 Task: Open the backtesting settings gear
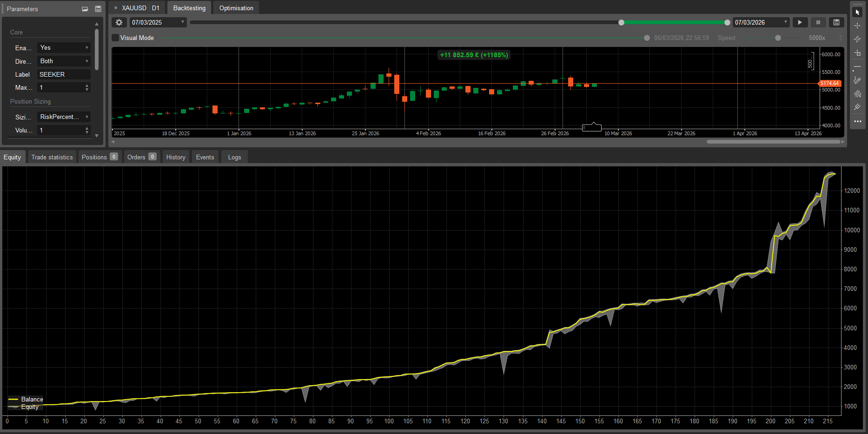pos(119,22)
